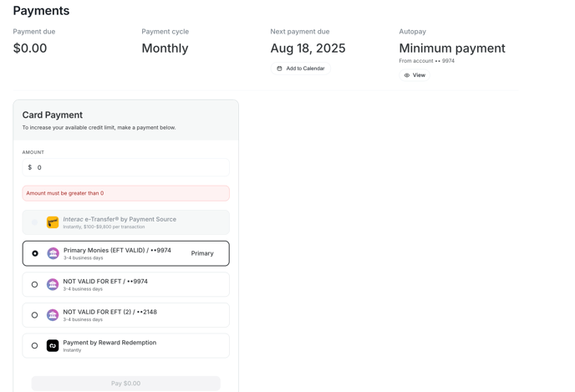This screenshot has height=392, width=575.
Task: Select the Primary Monies (EFT VALID) radio button
Action: [x=35, y=253]
